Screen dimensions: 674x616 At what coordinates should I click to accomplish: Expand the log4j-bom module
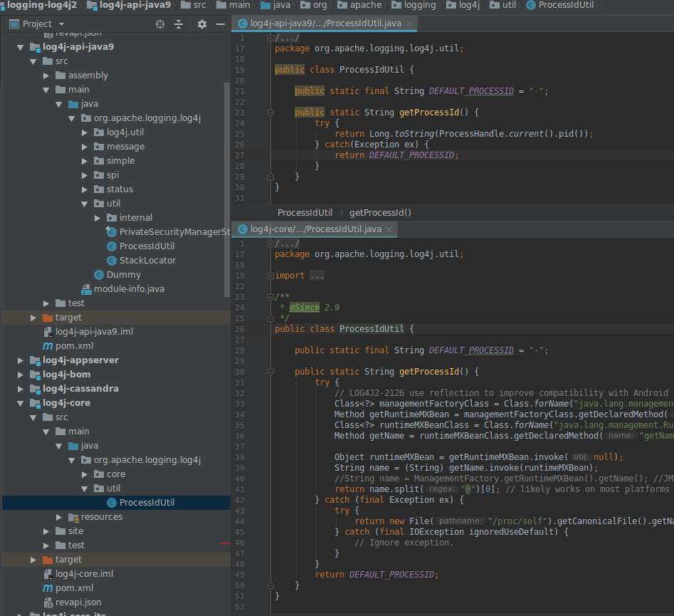coord(20,375)
